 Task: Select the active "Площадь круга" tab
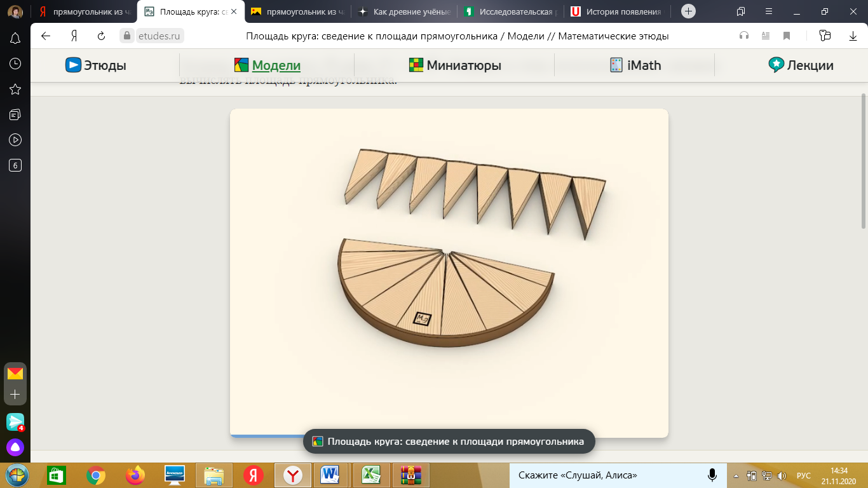191,11
